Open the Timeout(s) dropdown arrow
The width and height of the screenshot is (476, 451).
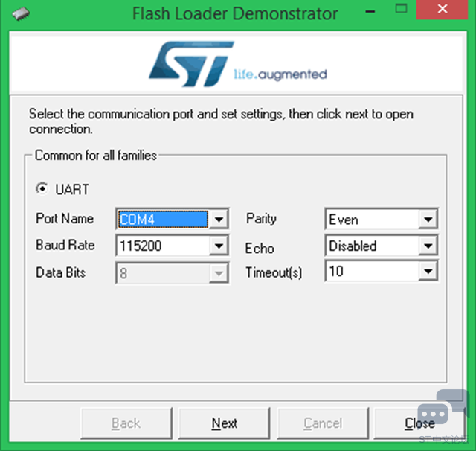(x=428, y=271)
